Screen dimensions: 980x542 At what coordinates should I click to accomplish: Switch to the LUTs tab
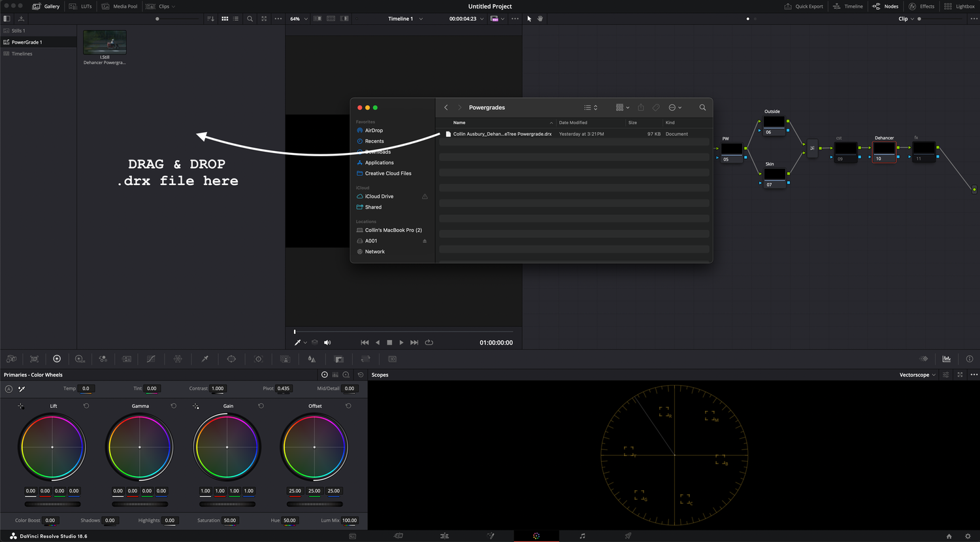point(80,6)
